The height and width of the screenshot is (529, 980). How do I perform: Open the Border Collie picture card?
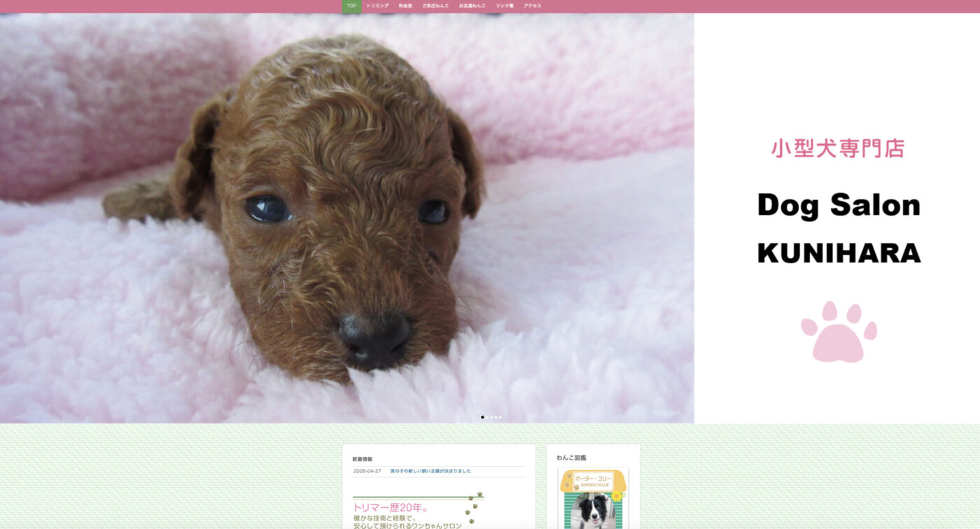(x=593, y=499)
